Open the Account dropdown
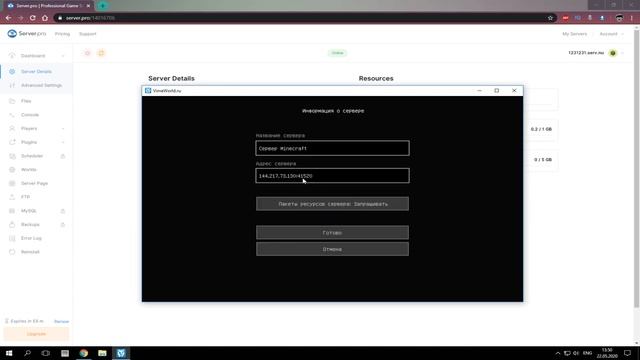 point(611,34)
